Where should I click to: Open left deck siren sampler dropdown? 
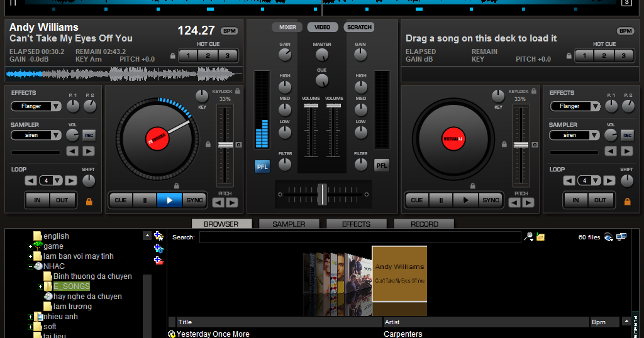(56, 135)
